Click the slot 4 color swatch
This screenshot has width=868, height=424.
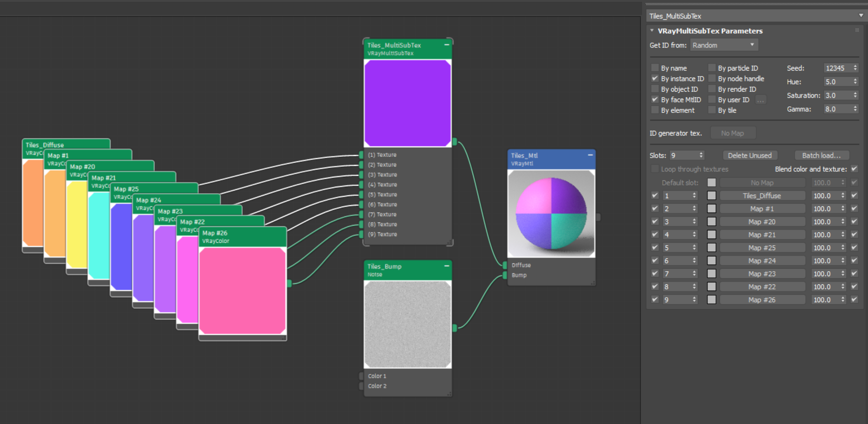pyautogui.click(x=712, y=235)
